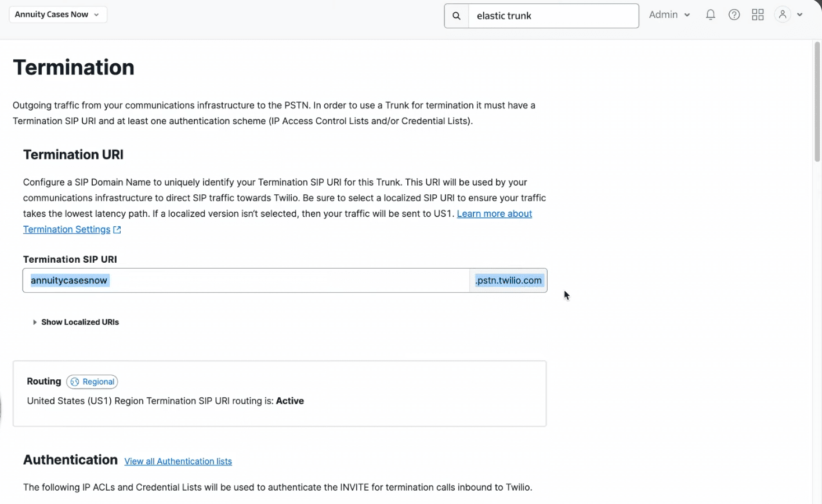
Task: Click the Termination SIP URI input field
Action: click(x=246, y=281)
